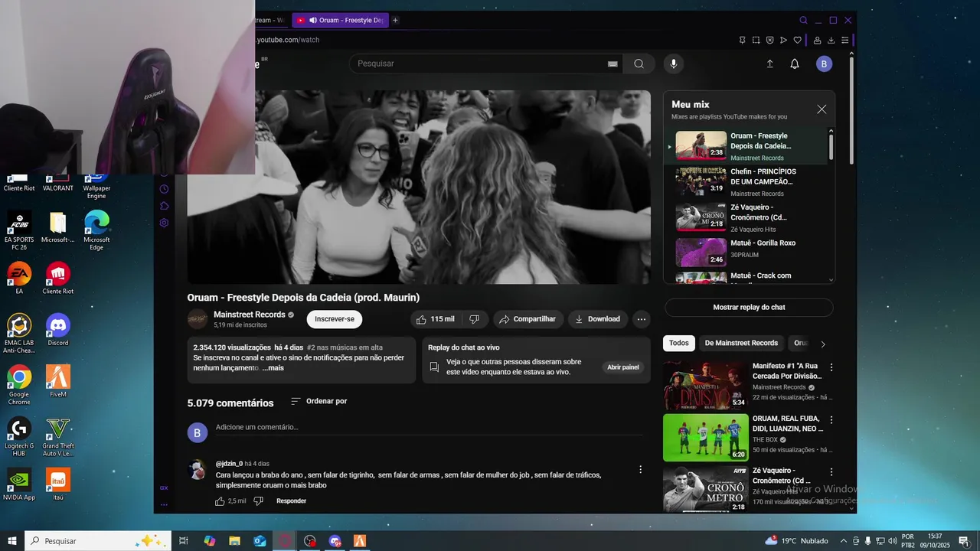Open EA SPORTS FC 26 desktop shortcut
980x551 pixels.
[x=19, y=230]
